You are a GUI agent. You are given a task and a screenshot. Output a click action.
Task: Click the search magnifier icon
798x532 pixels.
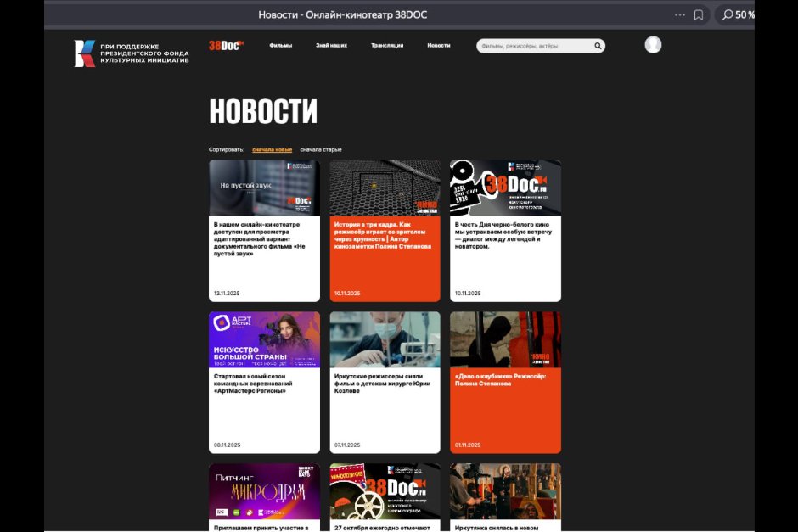[x=598, y=46]
